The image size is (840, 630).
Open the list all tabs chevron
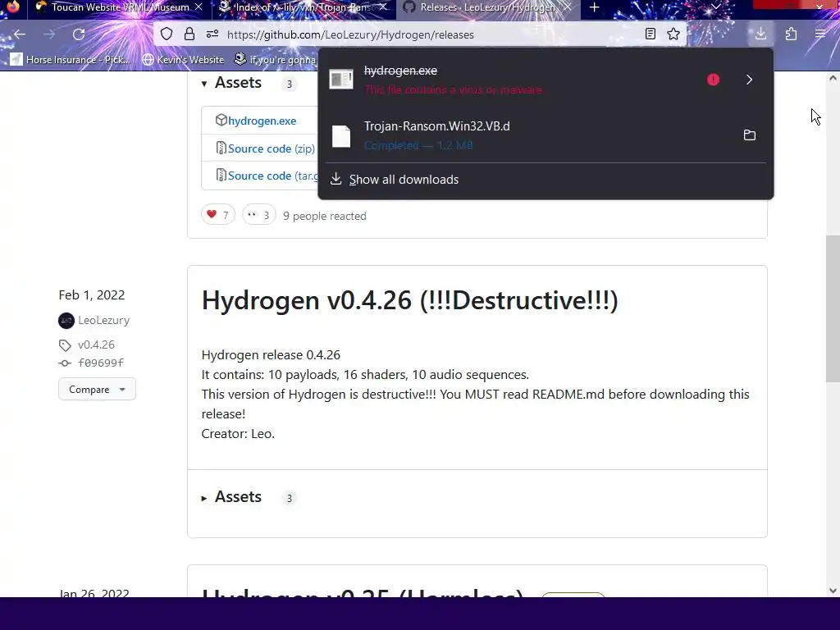click(716, 7)
